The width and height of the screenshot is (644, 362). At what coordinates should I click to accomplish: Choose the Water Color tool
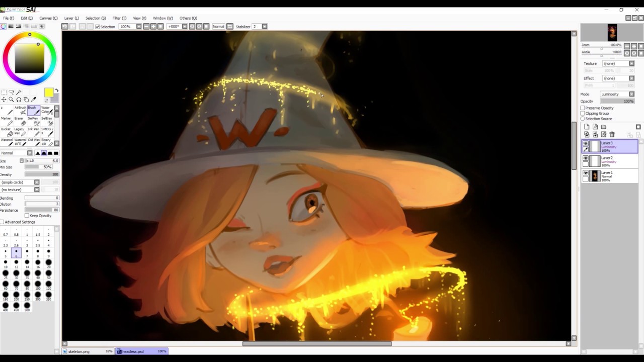click(x=47, y=111)
